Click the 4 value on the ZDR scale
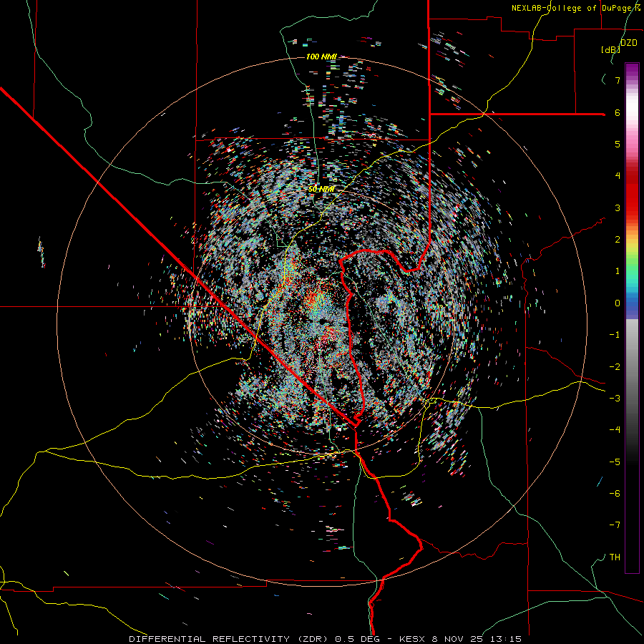The width and height of the screenshot is (644, 644). point(618,176)
